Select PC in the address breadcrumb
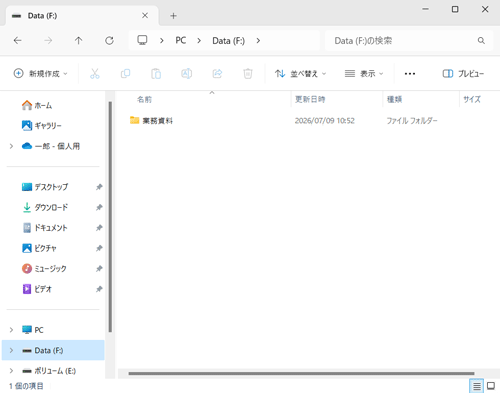The width and height of the screenshot is (500, 393). click(x=181, y=41)
